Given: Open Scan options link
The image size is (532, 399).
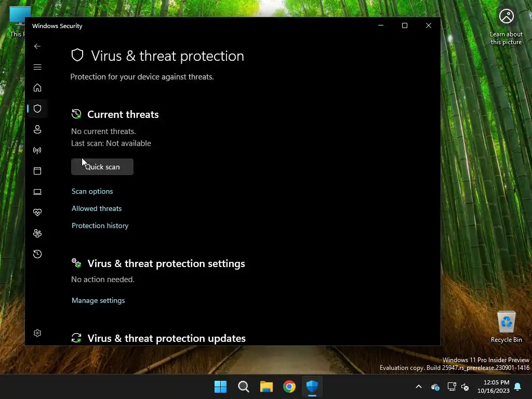Looking at the screenshot, I should [x=92, y=191].
